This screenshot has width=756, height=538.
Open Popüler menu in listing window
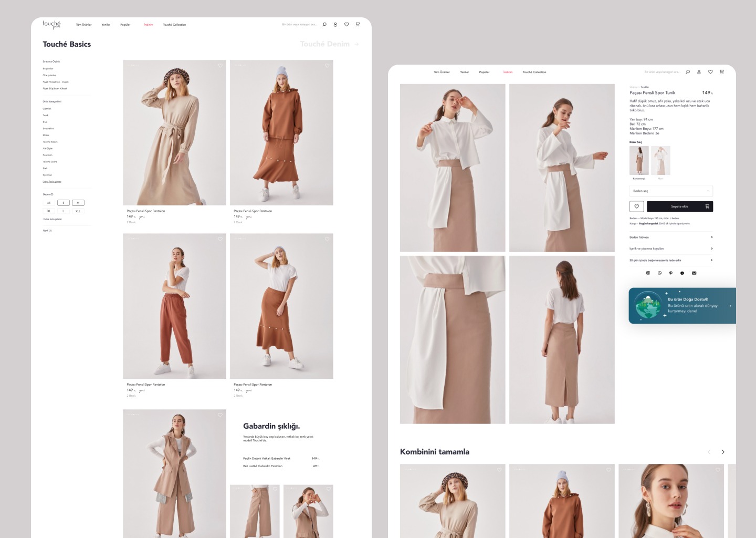point(125,25)
